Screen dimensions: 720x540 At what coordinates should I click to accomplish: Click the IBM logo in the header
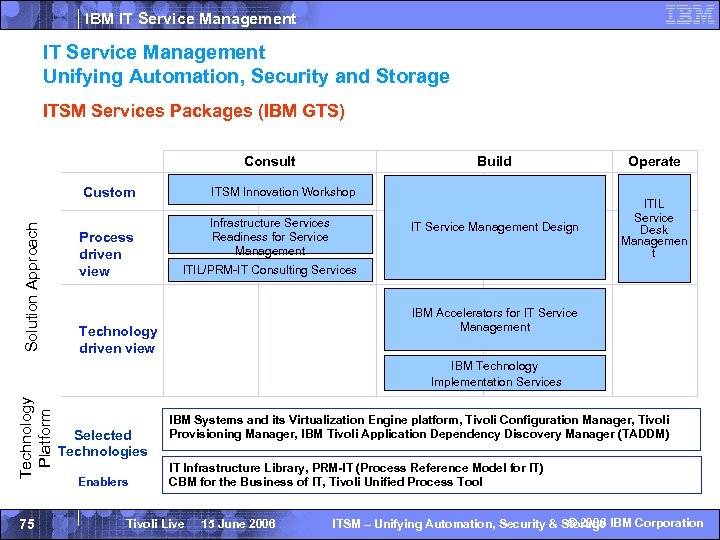pyautogui.click(x=689, y=15)
